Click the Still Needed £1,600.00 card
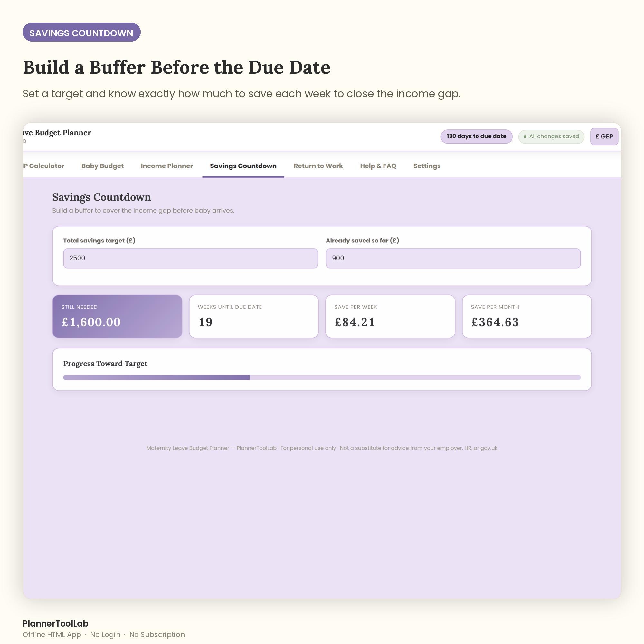 coord(117,316)
